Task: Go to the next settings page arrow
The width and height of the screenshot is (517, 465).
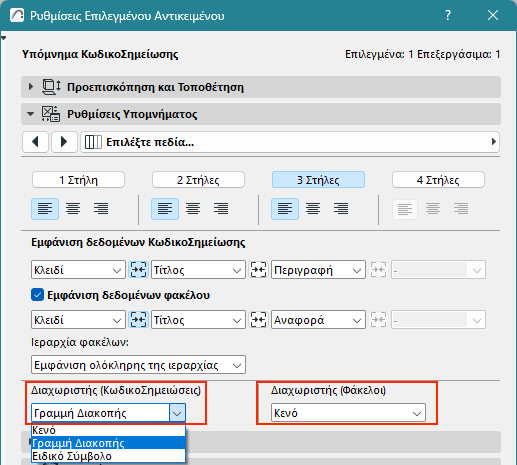Action: (x=64, y=142)
